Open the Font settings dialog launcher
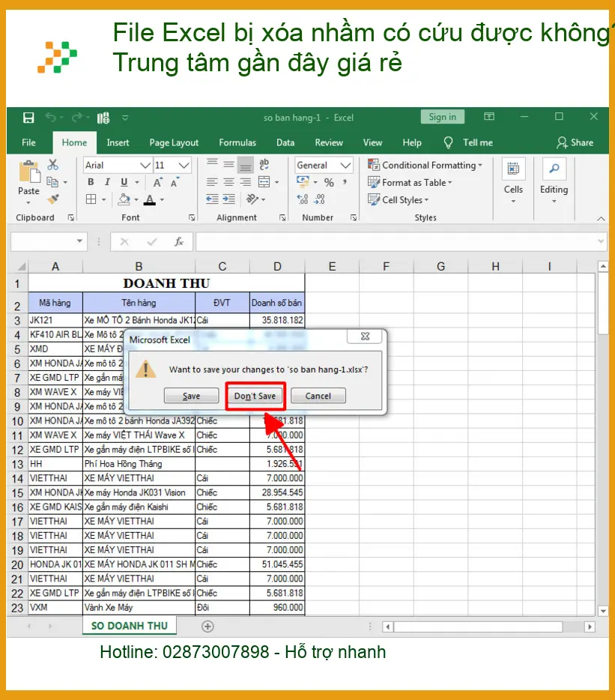The width and height of the screenshot is (615, 700). (192, 217)
